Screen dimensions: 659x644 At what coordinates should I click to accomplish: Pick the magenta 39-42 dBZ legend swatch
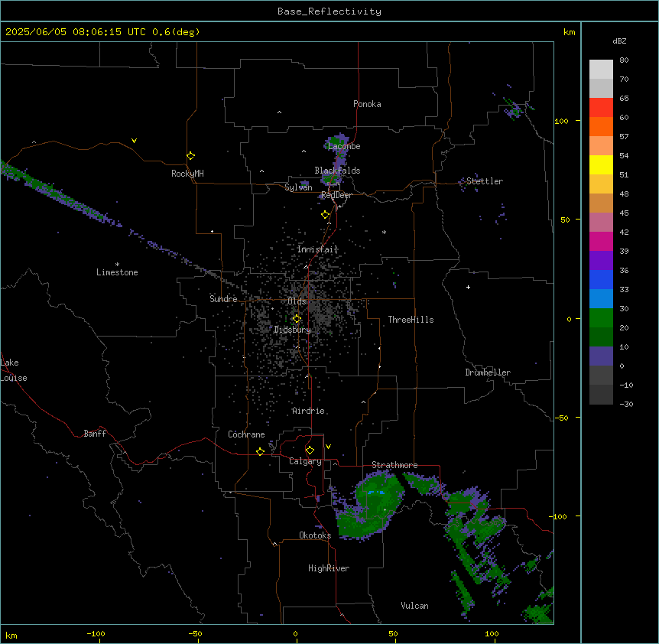click(x=601, y=241)
